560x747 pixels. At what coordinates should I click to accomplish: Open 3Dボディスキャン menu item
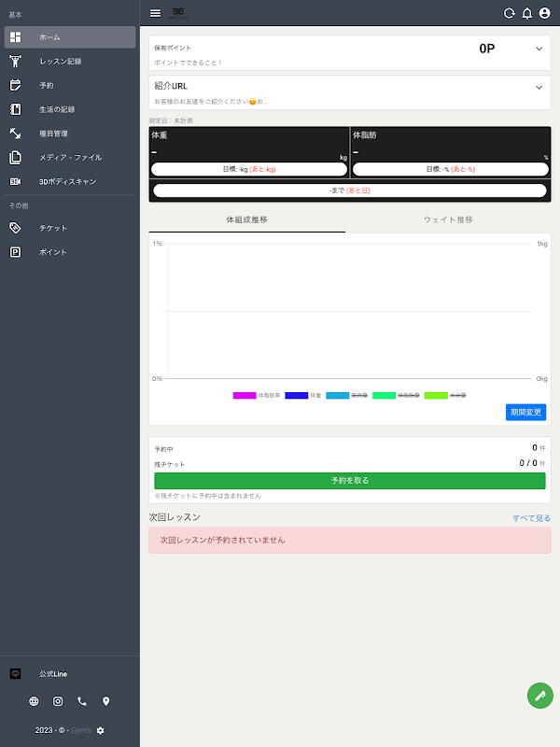70,181
